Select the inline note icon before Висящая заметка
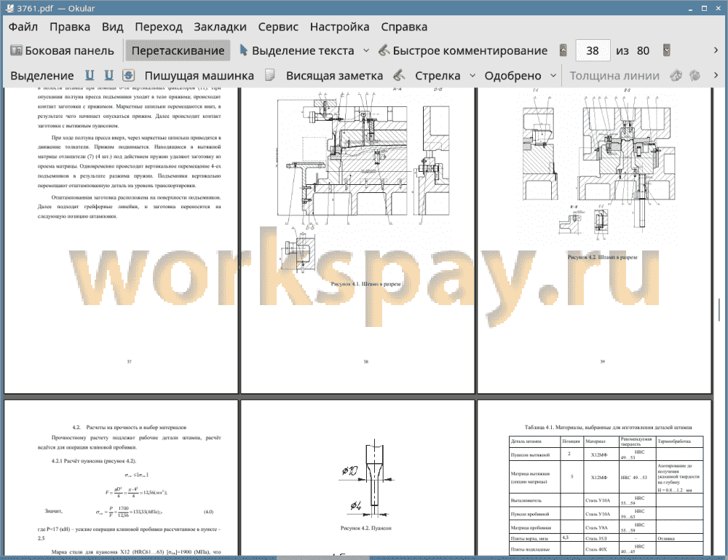The image size is (728, 560). point(270,75)
